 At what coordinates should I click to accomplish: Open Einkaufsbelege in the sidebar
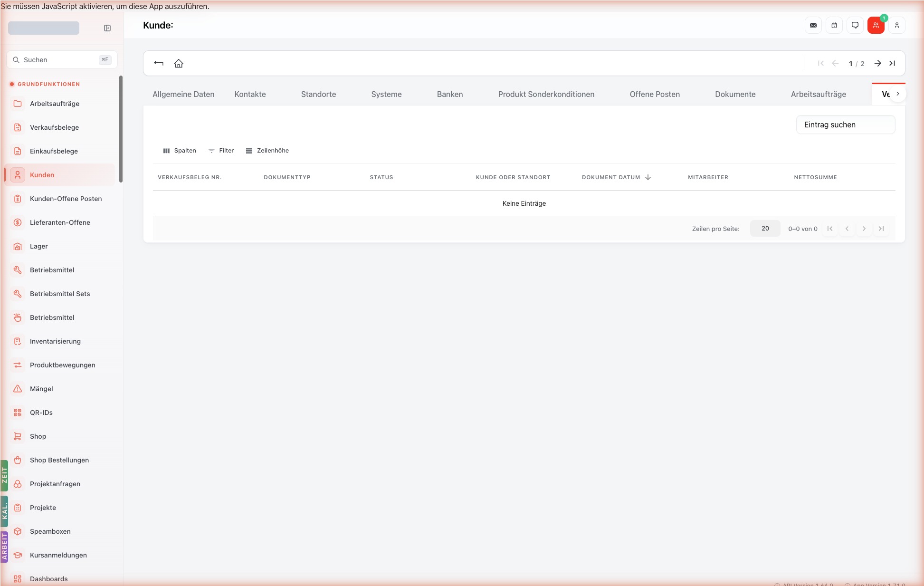(x=60, y=151)
